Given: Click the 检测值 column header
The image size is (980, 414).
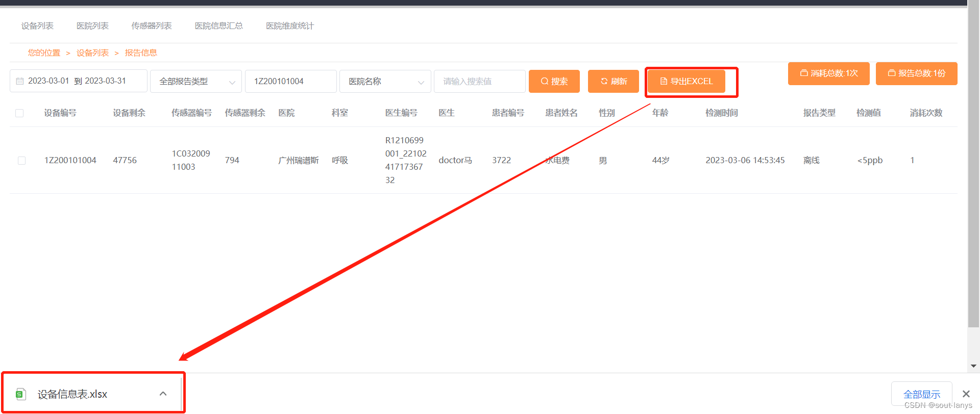Looking at the screenshot, I should [869, 113].
